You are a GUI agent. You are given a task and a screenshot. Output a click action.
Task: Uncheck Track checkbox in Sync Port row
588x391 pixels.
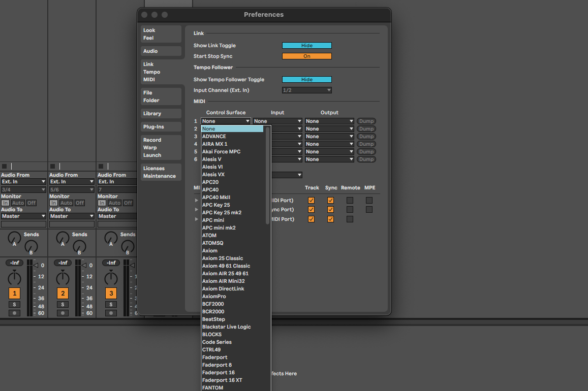point(311,210)
